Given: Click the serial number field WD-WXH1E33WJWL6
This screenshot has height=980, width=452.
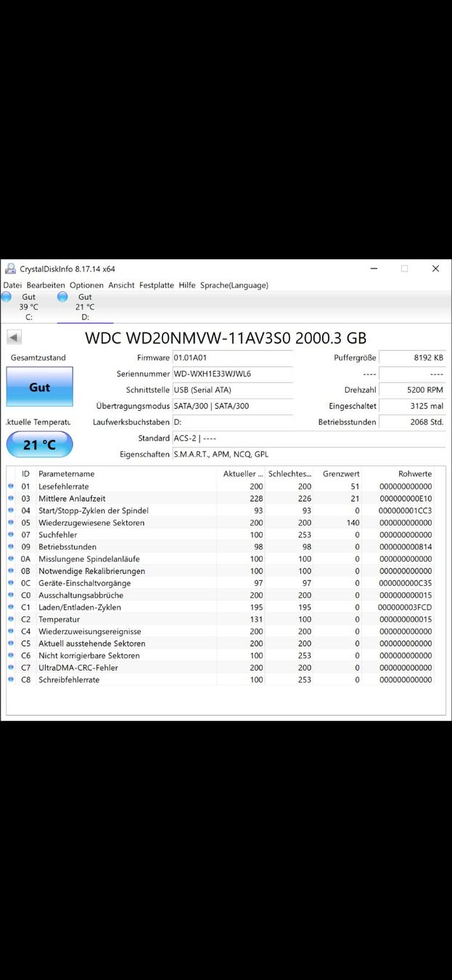Looking at the screenshot, I should [232, 374].
